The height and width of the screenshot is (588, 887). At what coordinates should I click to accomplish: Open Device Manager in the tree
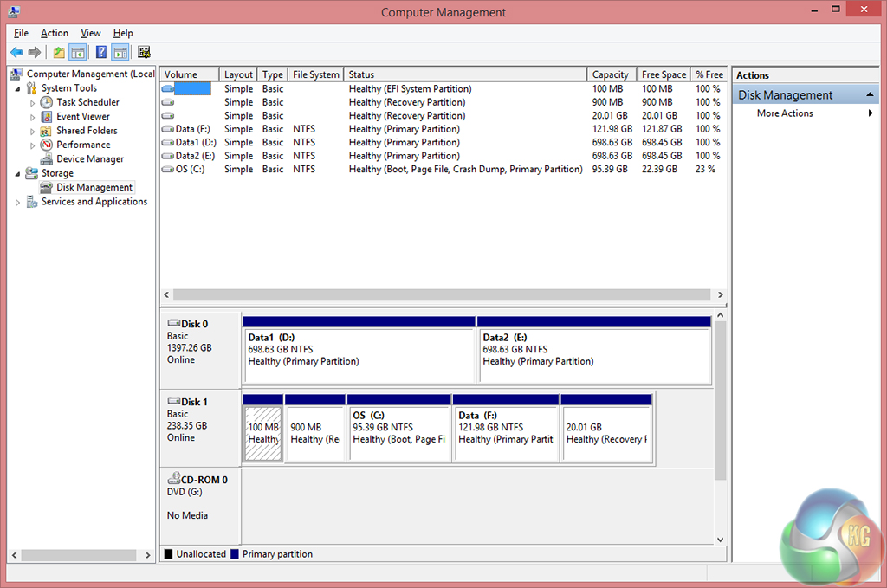point(90,158)
